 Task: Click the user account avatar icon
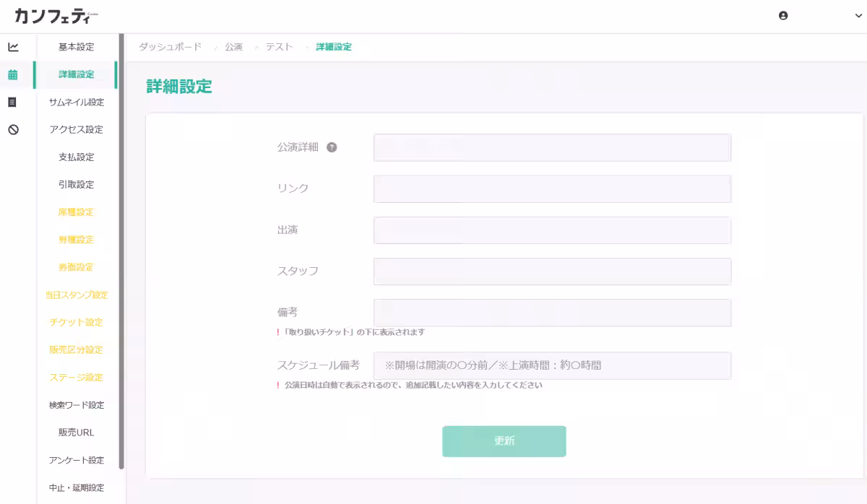(x=783, y=16)
